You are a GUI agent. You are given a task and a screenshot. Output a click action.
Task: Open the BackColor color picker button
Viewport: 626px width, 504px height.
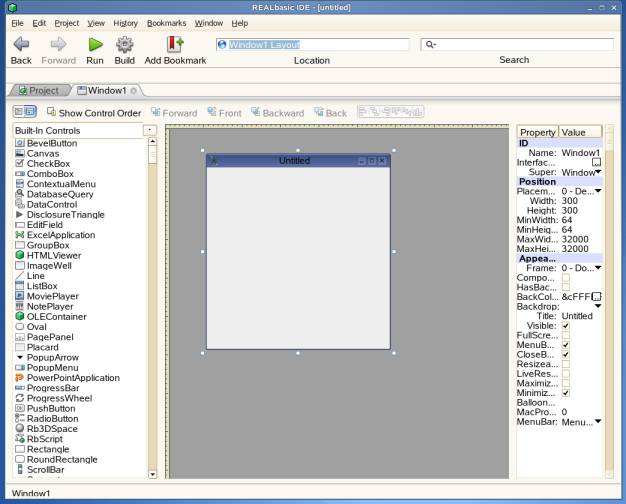click(x=596, y=297)
